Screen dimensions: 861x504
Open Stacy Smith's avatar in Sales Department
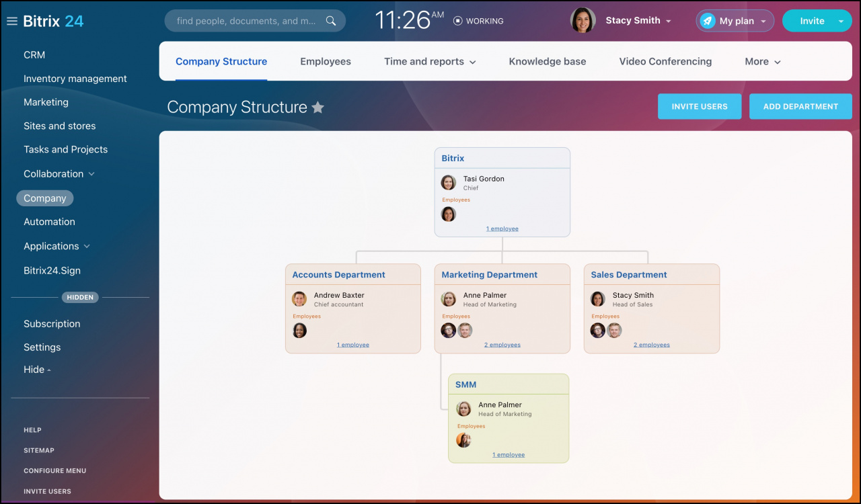click(x=598, y=298)
